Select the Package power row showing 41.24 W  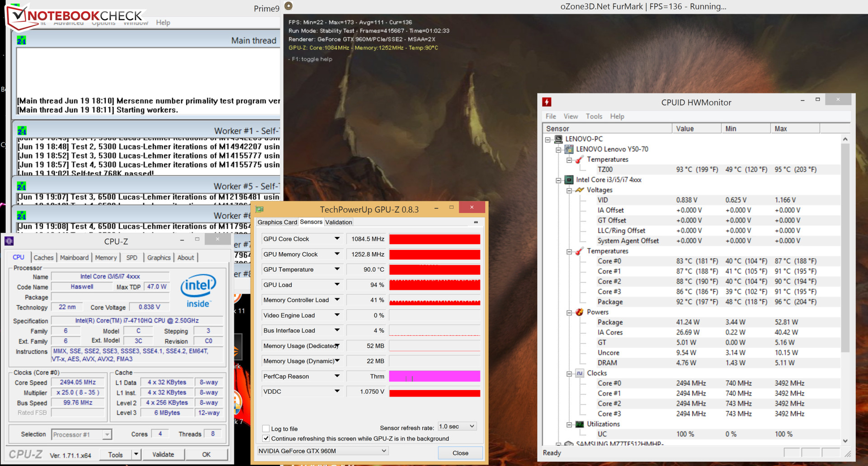pos(692,322)
